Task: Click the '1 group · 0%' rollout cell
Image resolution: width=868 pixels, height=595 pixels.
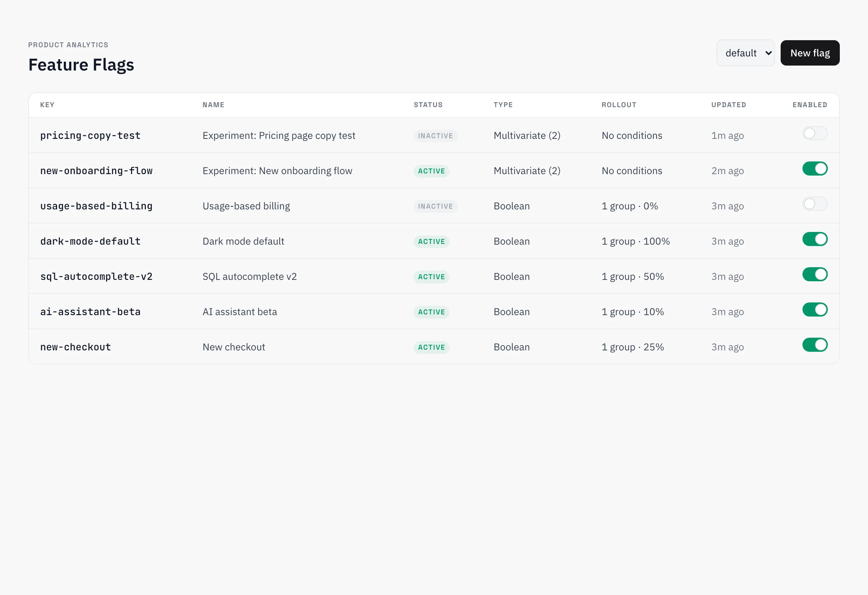Action: click(630, 206)
